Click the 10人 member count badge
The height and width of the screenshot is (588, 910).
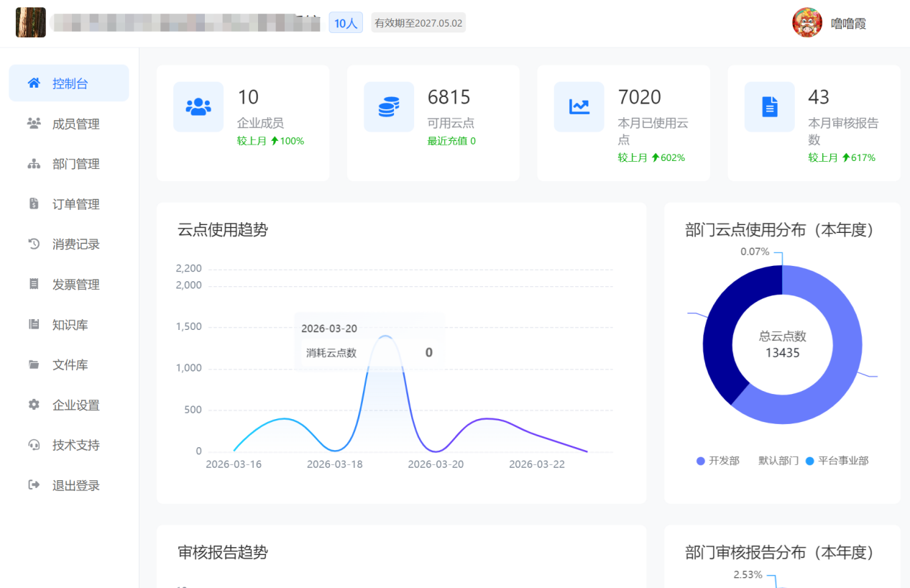pos(346,23)
